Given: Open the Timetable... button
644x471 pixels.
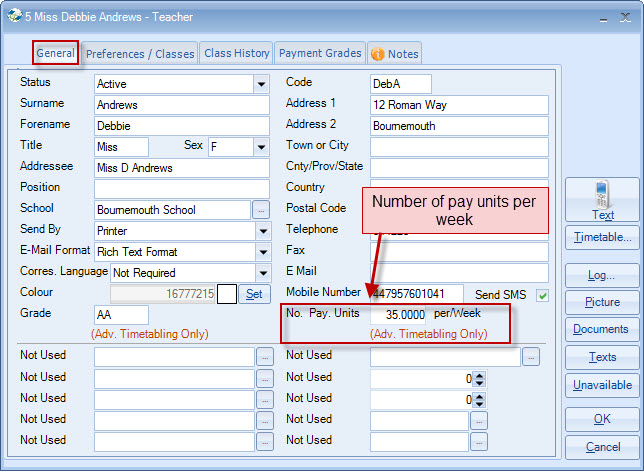Looking at the screenshot, I should [x=602, y=237].
